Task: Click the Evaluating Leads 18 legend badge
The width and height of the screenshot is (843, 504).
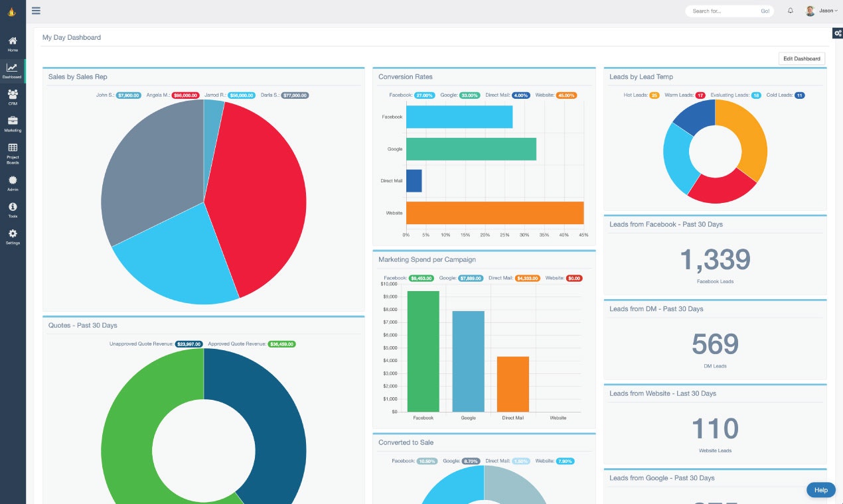Action: click(756, 95)
